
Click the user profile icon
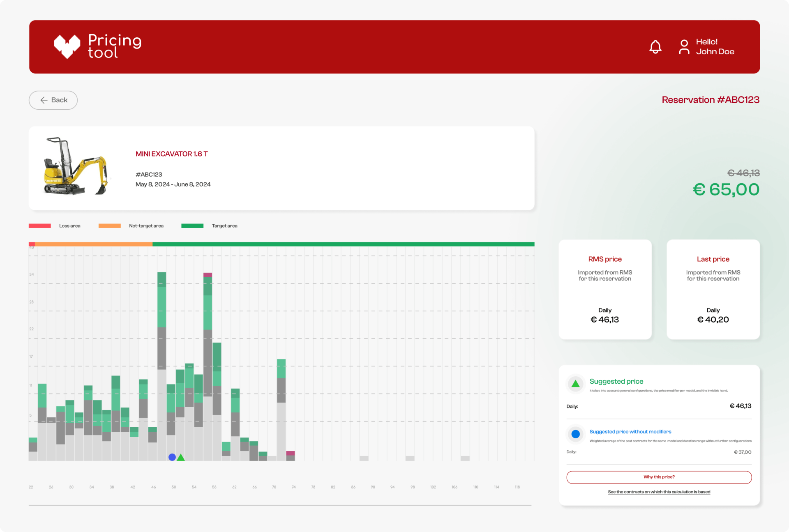[684, 47]
